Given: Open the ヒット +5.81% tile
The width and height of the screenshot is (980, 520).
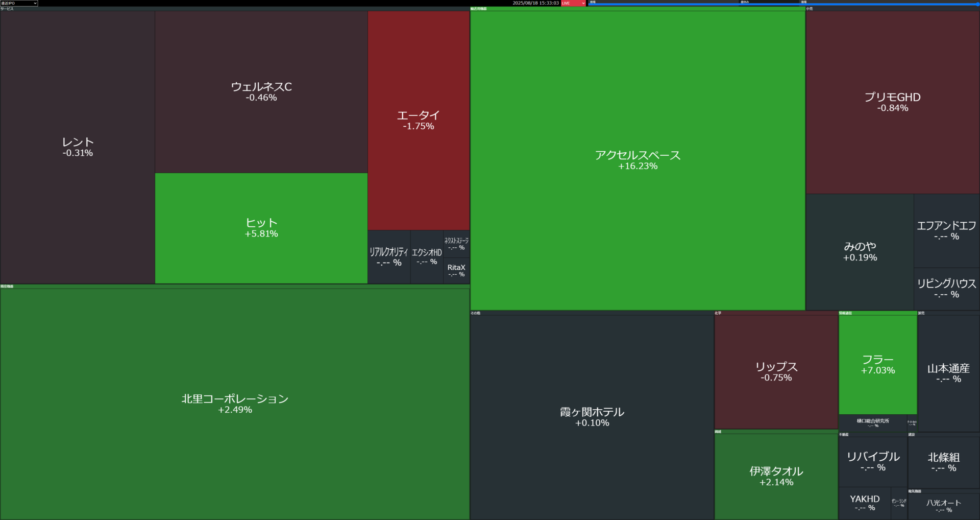Looking at the screenshot, I should pyautogui.click(x=261, y=228).
